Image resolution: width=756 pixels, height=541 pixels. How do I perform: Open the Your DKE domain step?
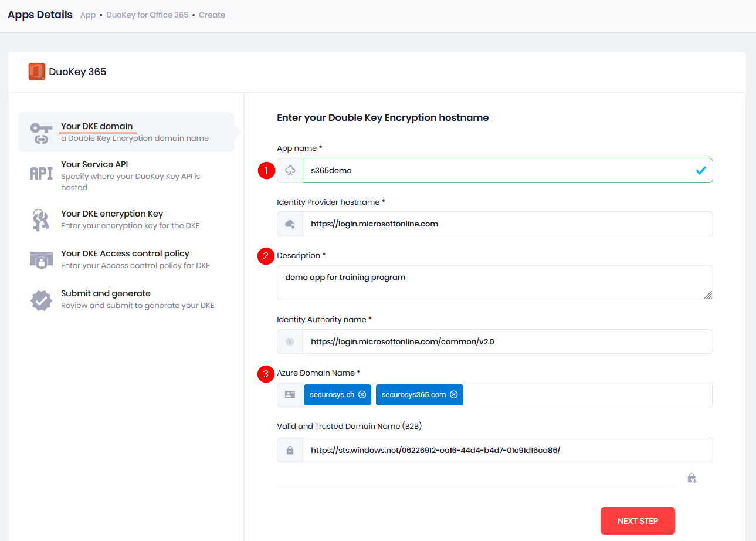pos(126,132)
